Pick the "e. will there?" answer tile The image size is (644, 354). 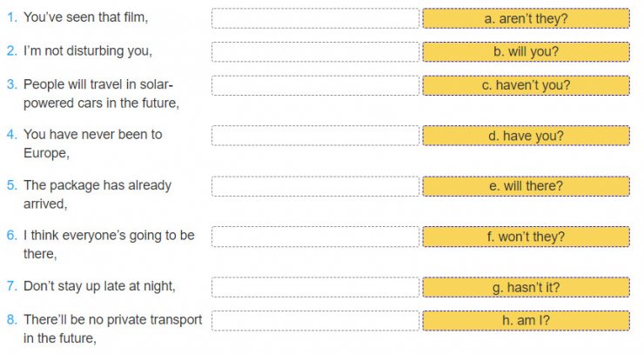[x=526, y=186]
